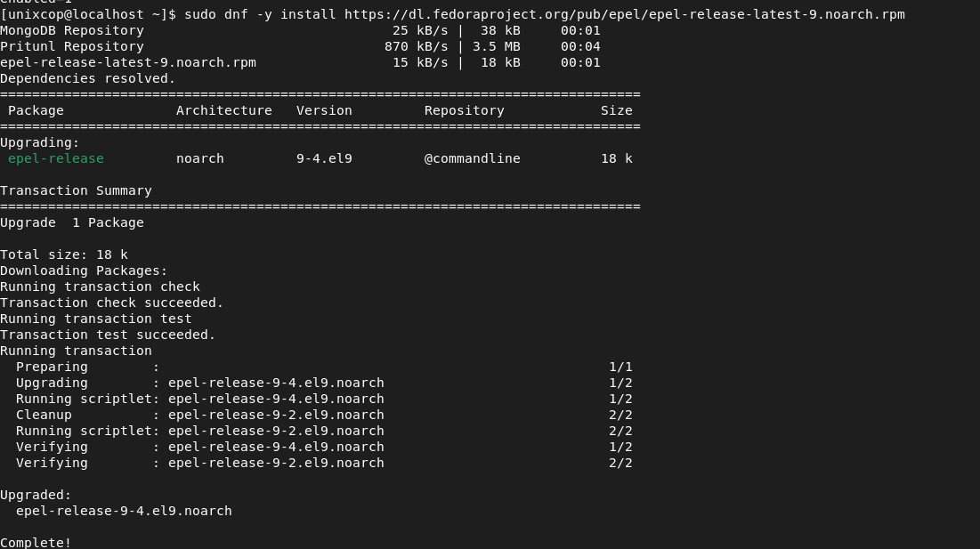980x549 pixels.
Task: Click the Architecture column header
Action: coord(223,110)
